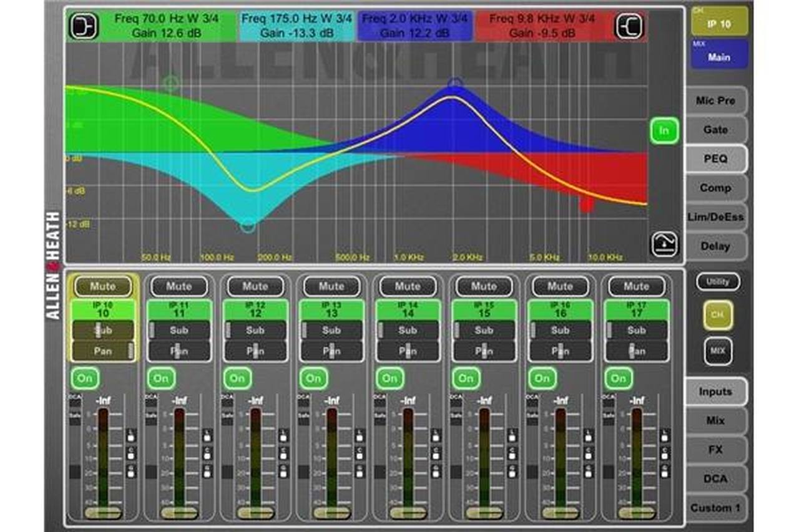Viewport: 799px width, 532px height.
Task: Select the blue 2.0 KHz EQ band handle
Action: (x=455, y=83)
